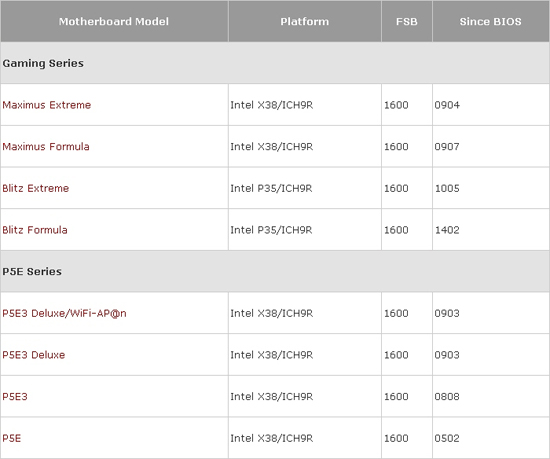The height and width of the screenshot is (459, 550).
Task: Click the Platform column header
Action: (x=305, y=21)
